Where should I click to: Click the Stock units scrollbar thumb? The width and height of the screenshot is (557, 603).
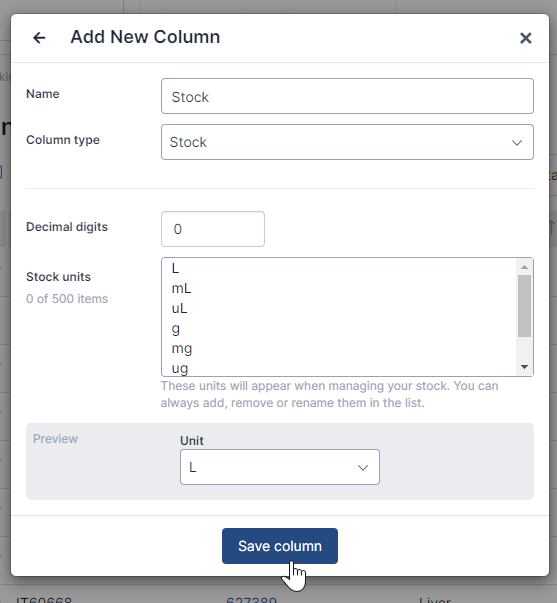[x=524, y=306]
